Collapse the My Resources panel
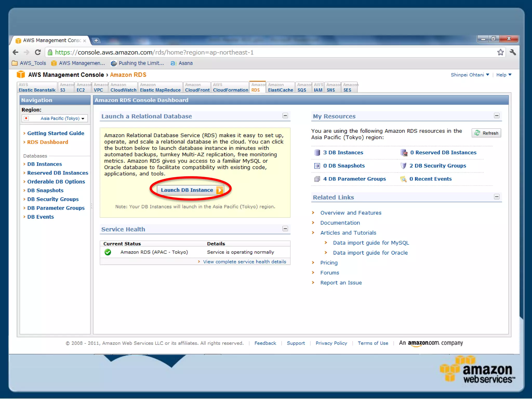The height and width of the screenshot is (399, 532). tap(497, 116)
